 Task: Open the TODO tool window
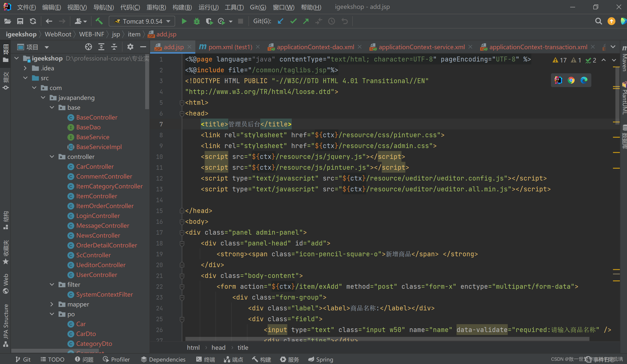[52, 359]
